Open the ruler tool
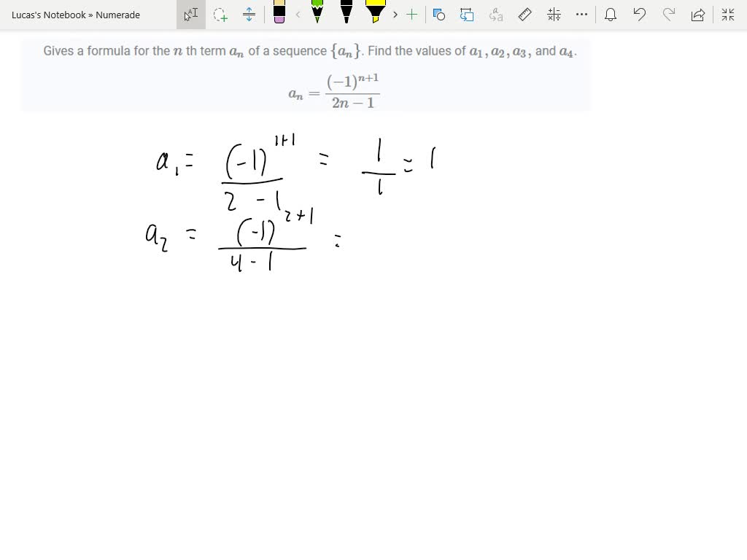This screenshot has height=560, width=747. 525,14
